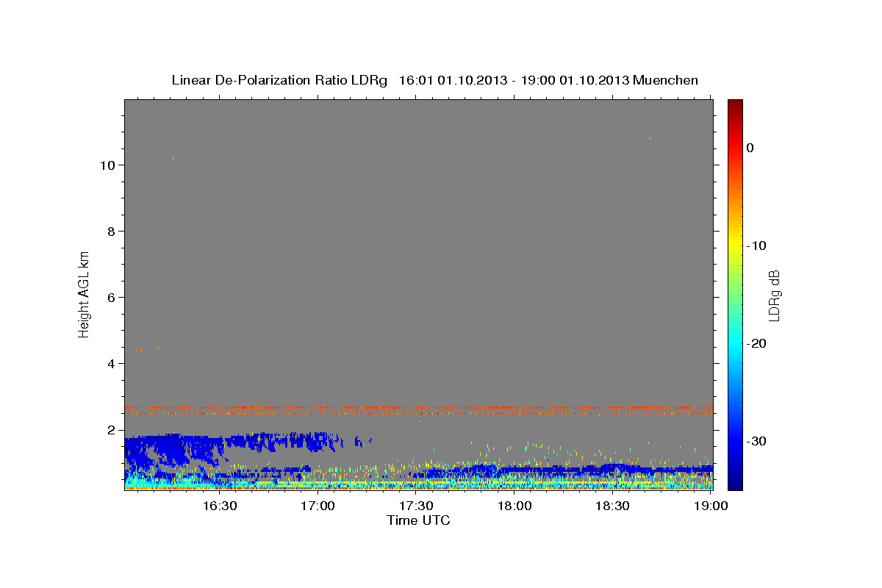Click the plot title 'Linear De-Polarization Ratio LDRg'
Viewport: 882px width, 588px height.
[x=279, y=80]
